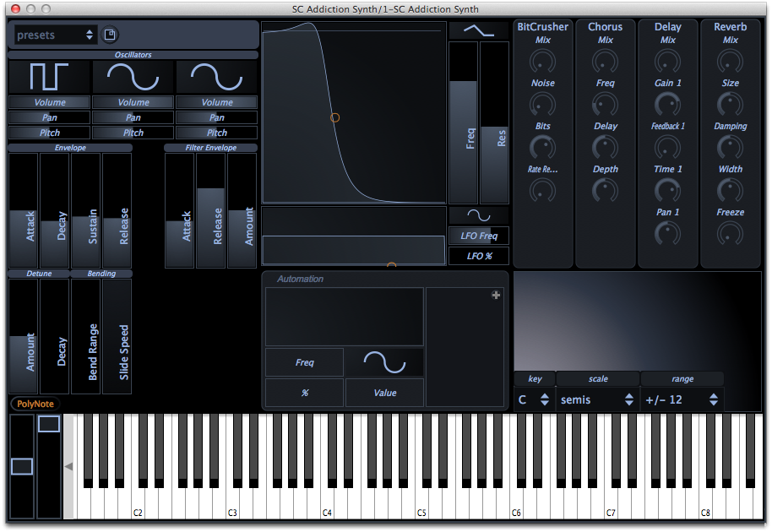Click the Chorus Mix knob
The height and width of the screenshot is (532, 772).
pyautogui.click(x=605, y=62)
